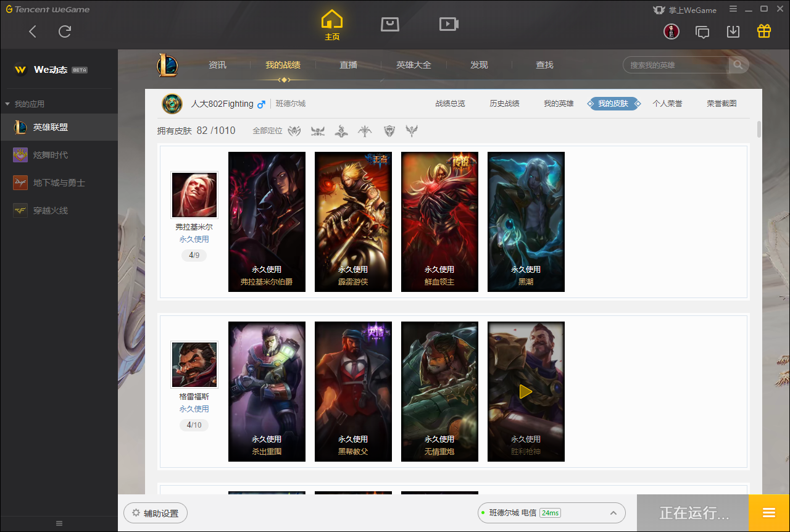Play the 胜利枪神 skin preview
The height and width of the screenshot is (532, 790).
[526, 391]
